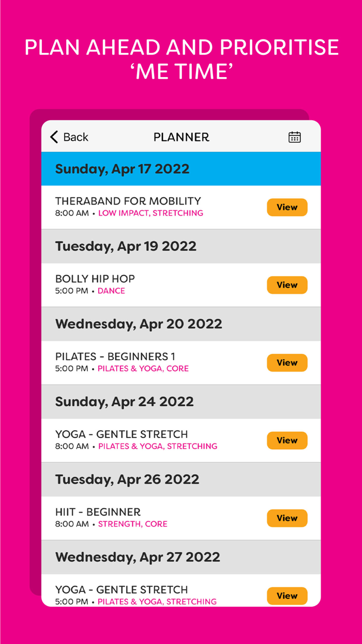The image size is (362, 644).
Task: Expand the Wednesday, Apr 20 2022 section
Action: pyautogui.click(x=138, y=324)
